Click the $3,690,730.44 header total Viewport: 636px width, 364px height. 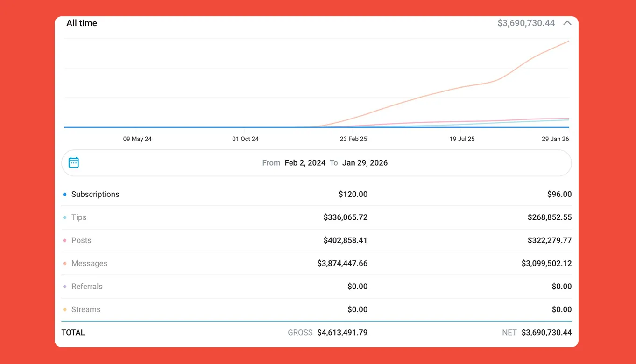pos(526,23)
